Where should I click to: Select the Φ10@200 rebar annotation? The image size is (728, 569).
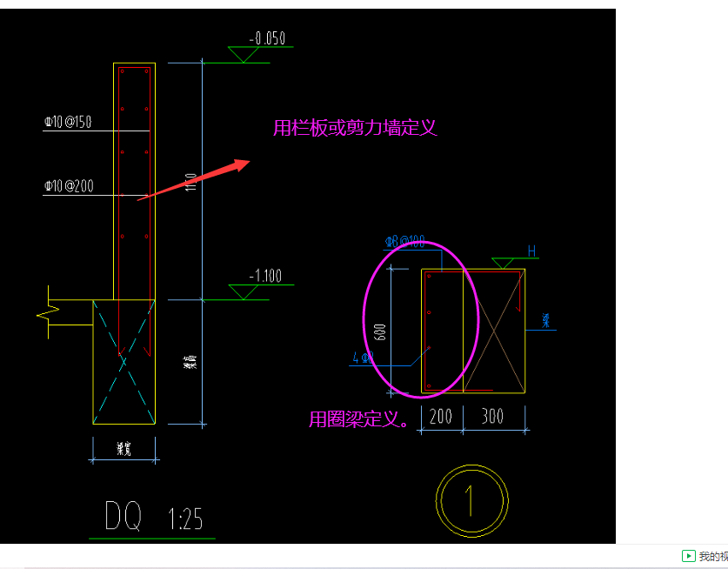[x=69, y=186]
